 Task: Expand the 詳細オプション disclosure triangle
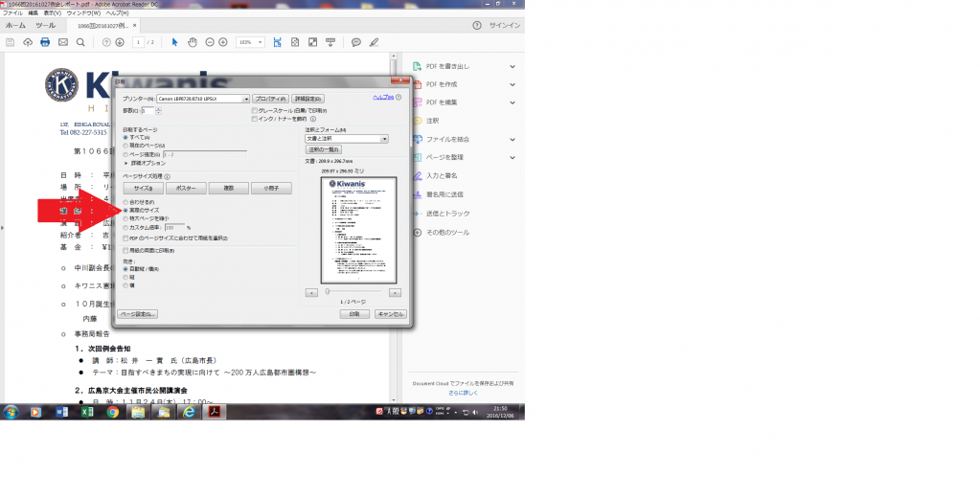click(x=125, y=163)
